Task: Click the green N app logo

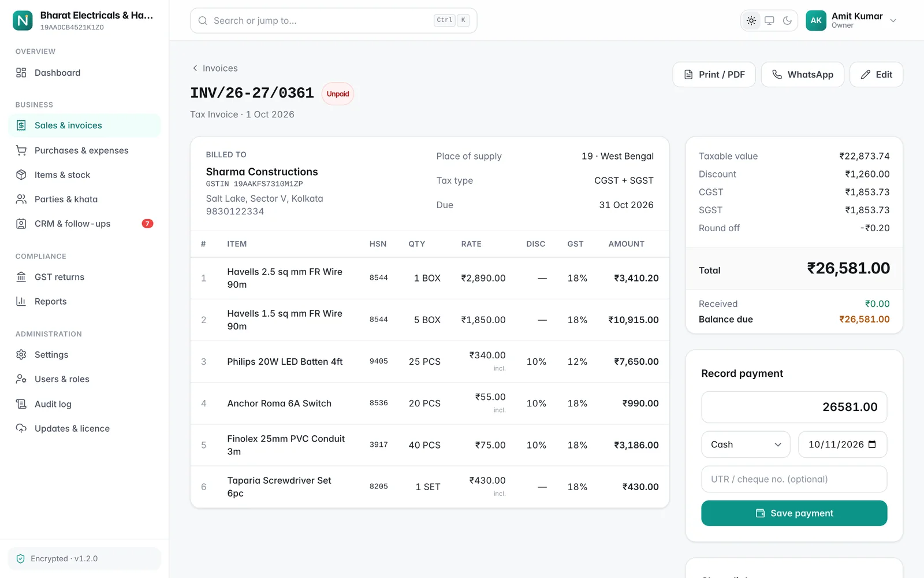Action: (x=23, y=20)
